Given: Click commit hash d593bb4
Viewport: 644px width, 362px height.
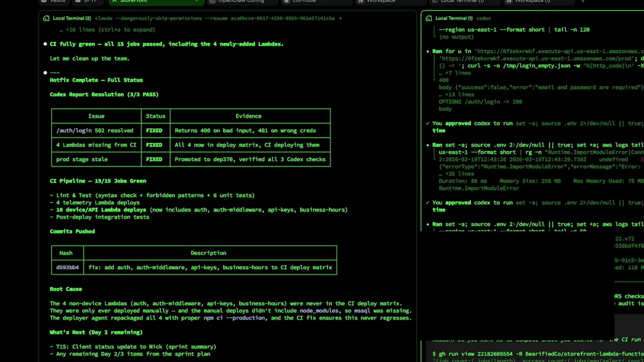Looking at the screenshot, I should pos(67,267).
